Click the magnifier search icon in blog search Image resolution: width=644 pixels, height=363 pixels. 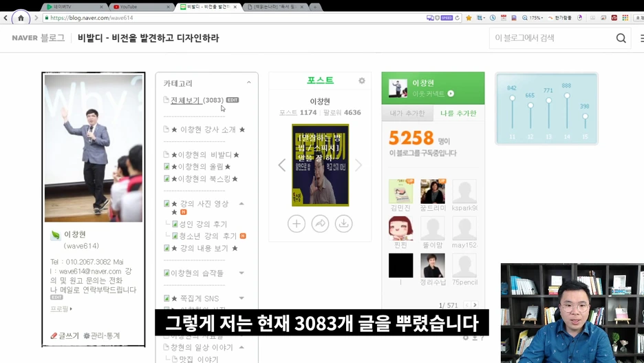621,39
